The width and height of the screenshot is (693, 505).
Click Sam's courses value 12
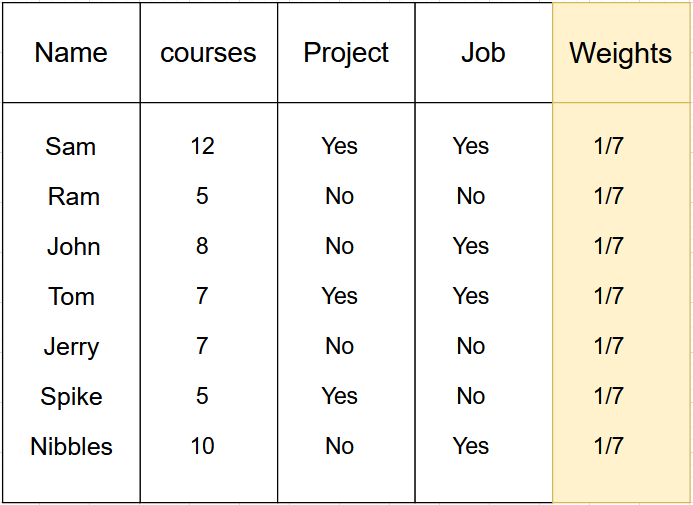coord(203,146)
